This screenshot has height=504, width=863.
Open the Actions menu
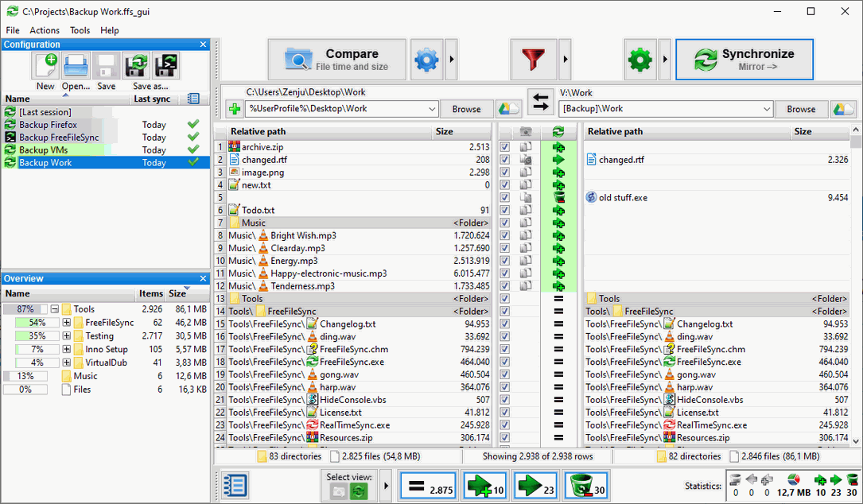[45, 30]
